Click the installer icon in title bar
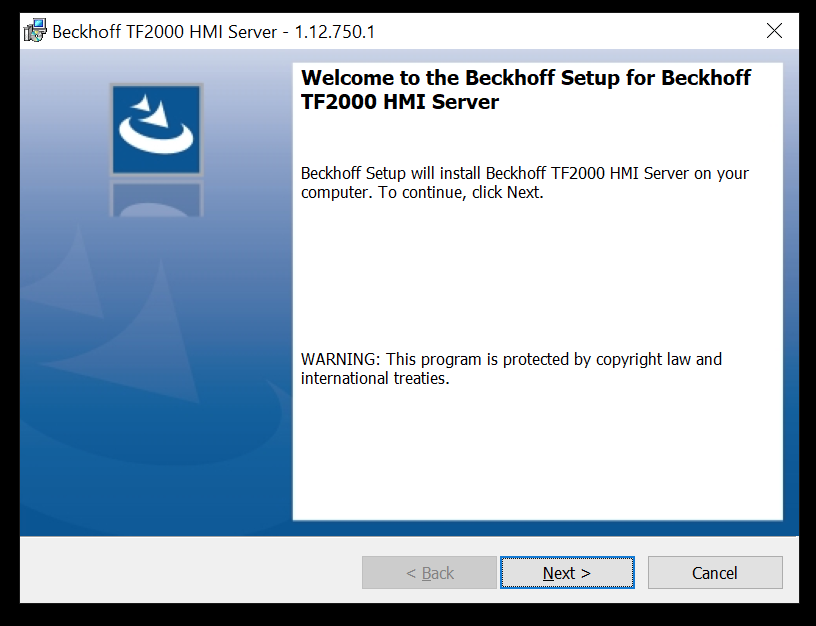This screenshot has width=816, height=626. point(35,31)
